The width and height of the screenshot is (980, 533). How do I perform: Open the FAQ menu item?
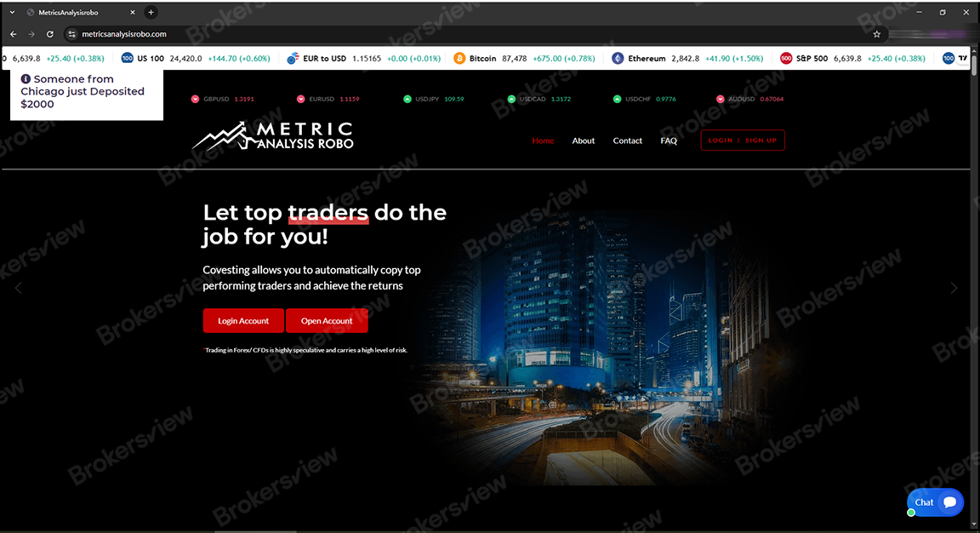click(x=669, y=140)
